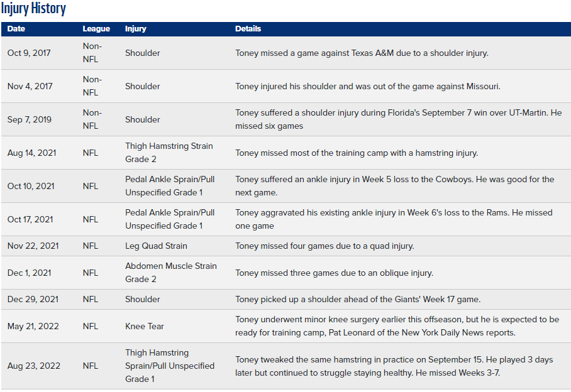Select the Oct 9, 2017 date cell

[29, 53]
